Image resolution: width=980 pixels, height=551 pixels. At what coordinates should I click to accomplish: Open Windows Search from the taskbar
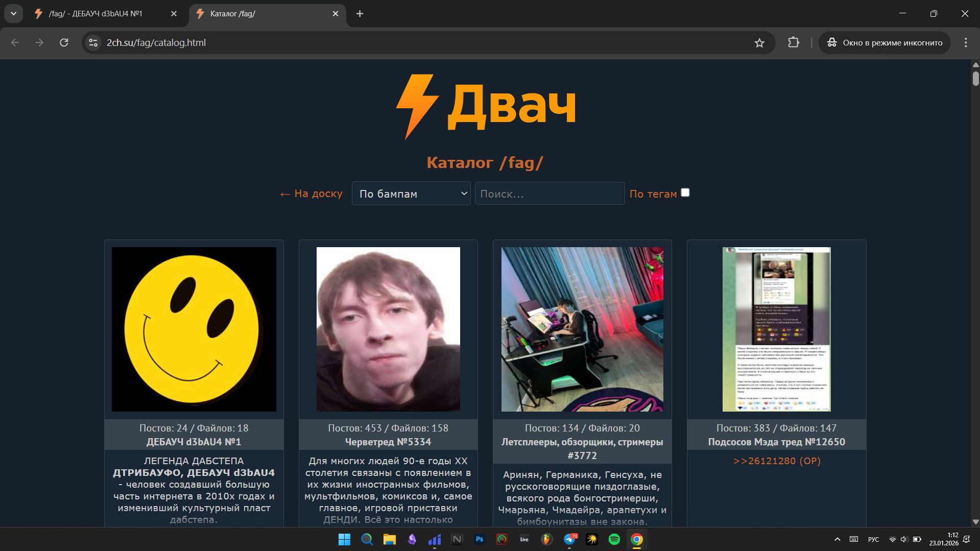[x=367, y=539]
